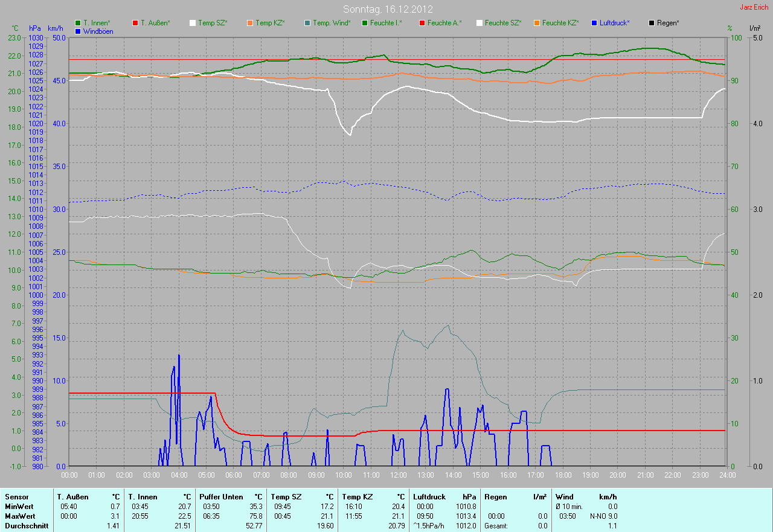This screenshot has height=532, width=773.
Task: Select the Feuchte KZ* legend label
Action: click(x=560, y=23)
